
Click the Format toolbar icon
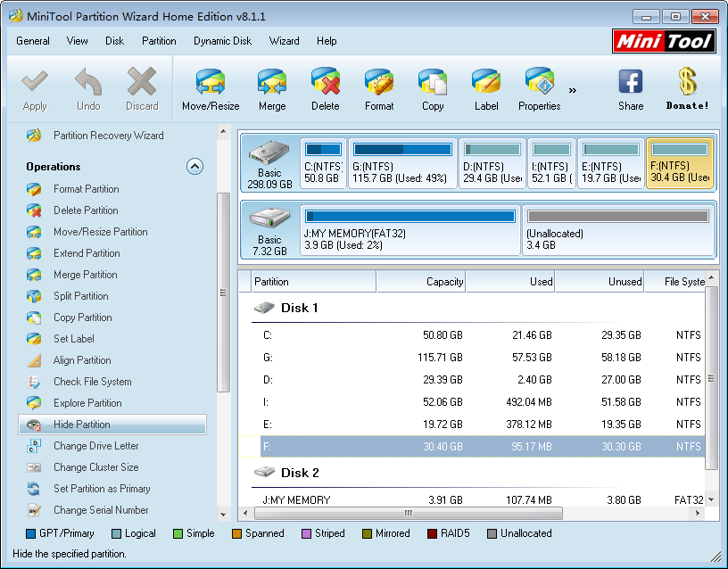pyautogui.click(x=379, y=81)
